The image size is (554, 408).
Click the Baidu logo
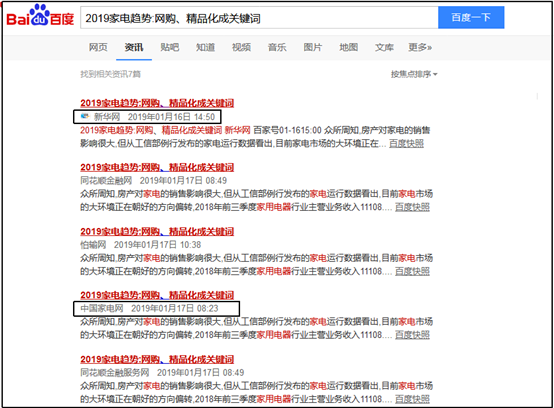(x=40, y=16)
